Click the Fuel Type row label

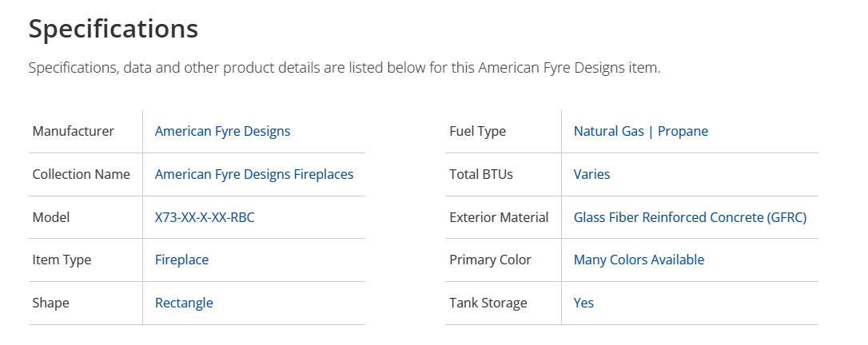point(477,131)
